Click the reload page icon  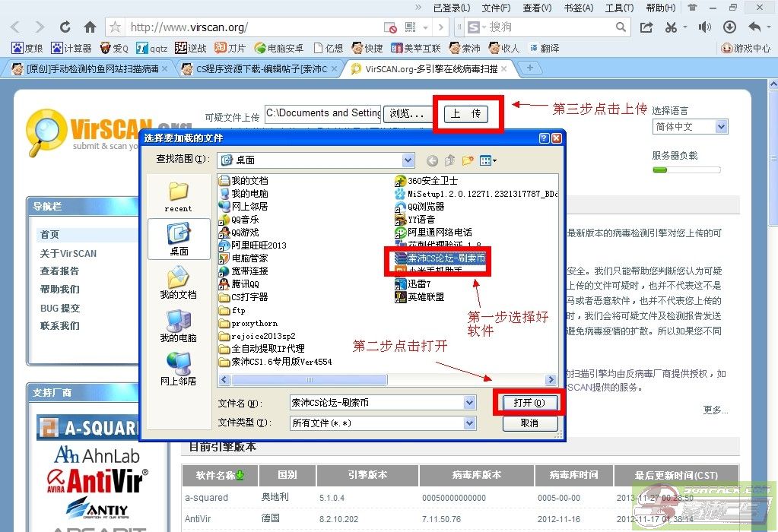[65, 27]
